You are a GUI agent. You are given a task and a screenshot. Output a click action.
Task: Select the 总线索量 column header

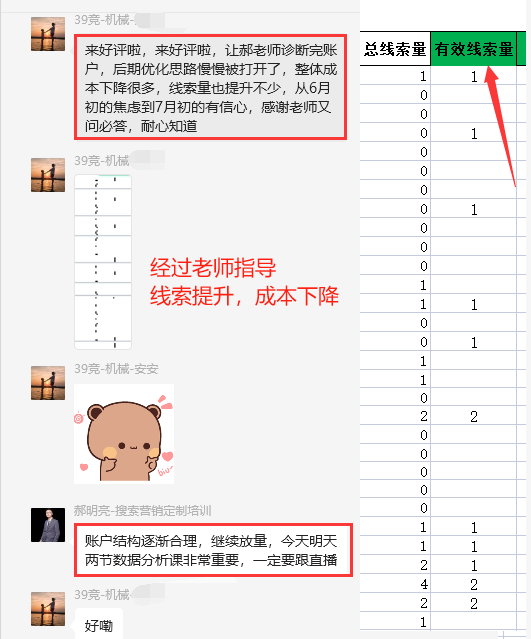[x=395, y=49]
